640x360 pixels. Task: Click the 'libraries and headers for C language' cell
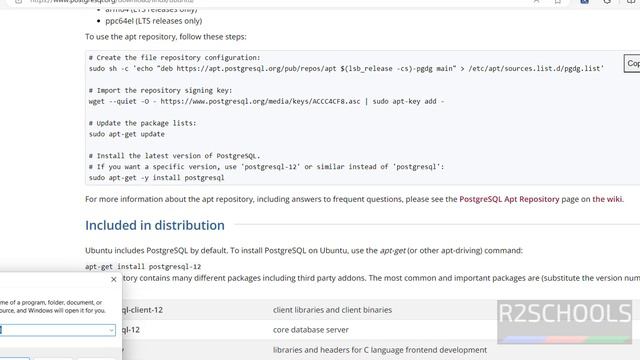(x=380, y=350)
